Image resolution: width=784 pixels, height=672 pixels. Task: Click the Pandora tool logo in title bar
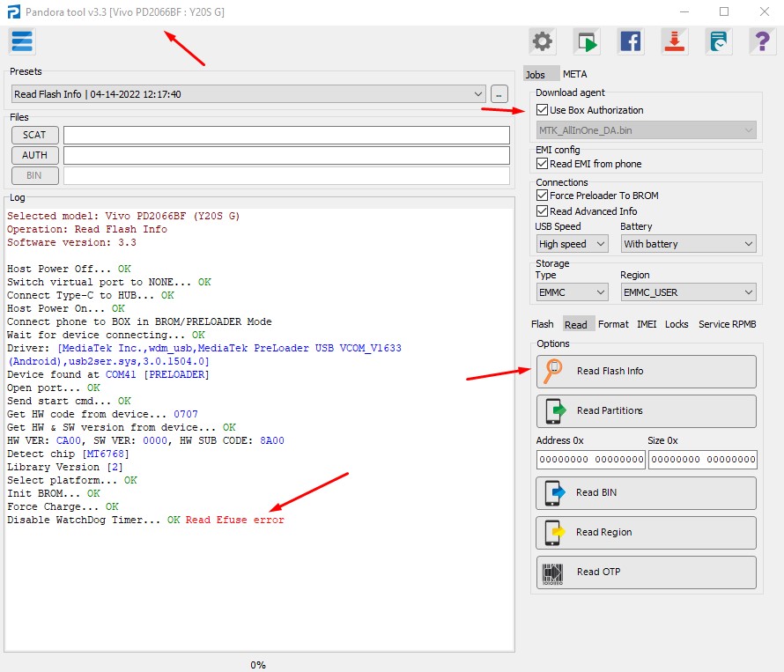pyautogui.click(x=14, y=11)
